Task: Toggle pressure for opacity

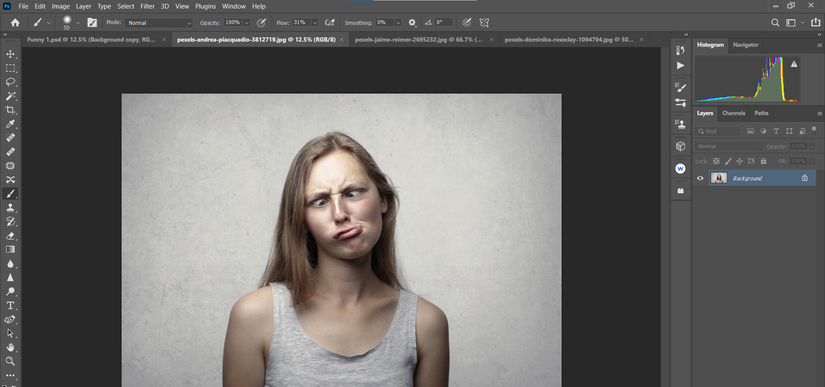Action: click(x=261, y=23)
